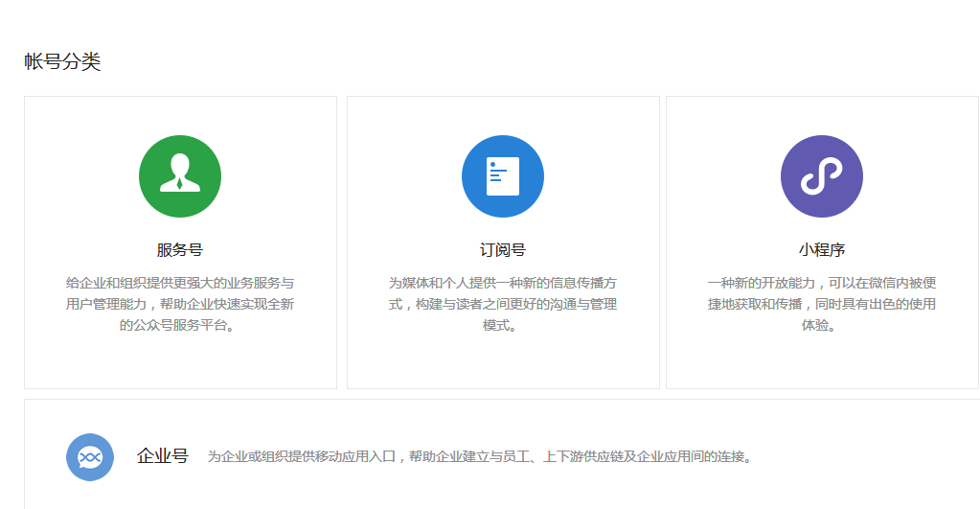Click the 企业号 chat bubble icon
980x509 pixels.
[90, 457]
